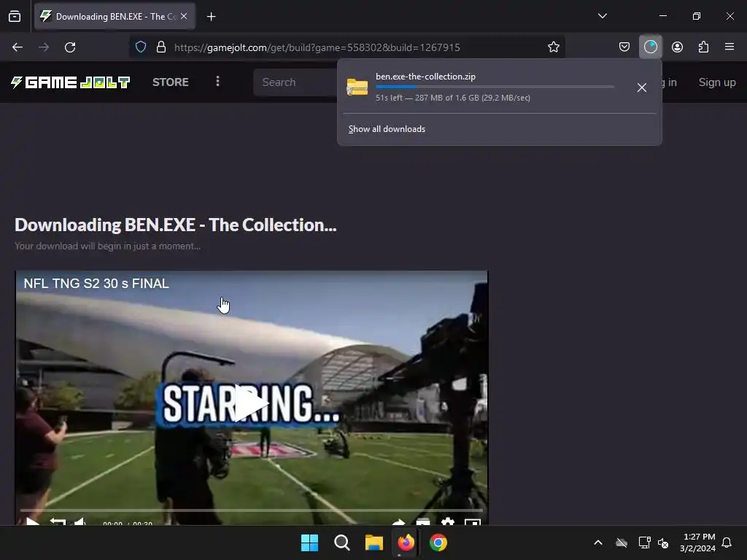Open the Firefox account icon

tap(677, 47)
